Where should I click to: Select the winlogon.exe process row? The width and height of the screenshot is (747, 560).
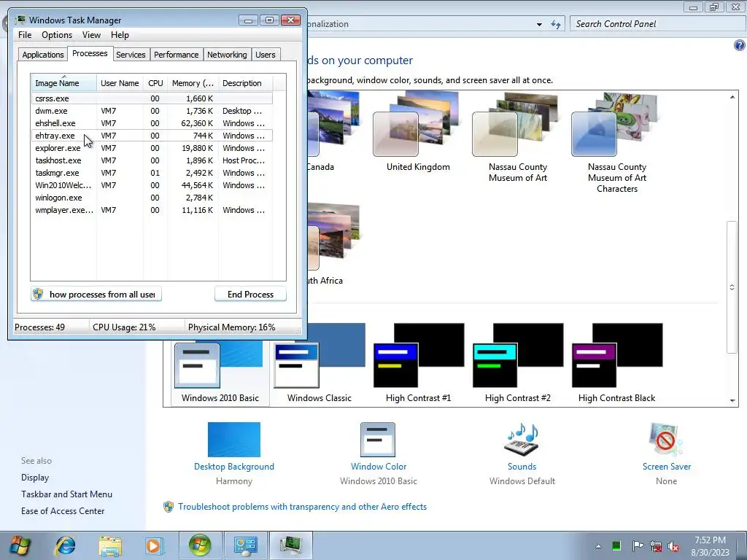pyautogui.click(x=152, y=198)
